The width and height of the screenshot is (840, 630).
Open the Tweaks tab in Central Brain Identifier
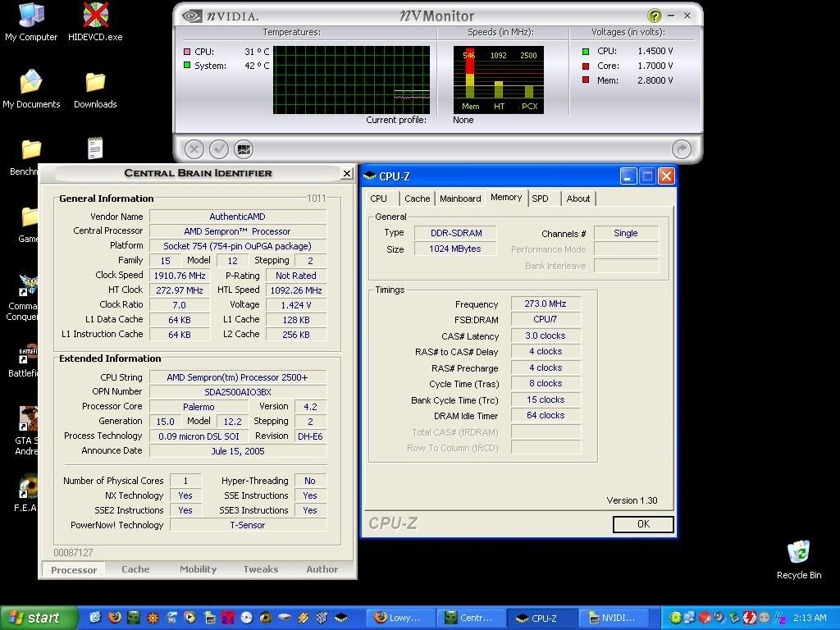[x=260, y=569]
